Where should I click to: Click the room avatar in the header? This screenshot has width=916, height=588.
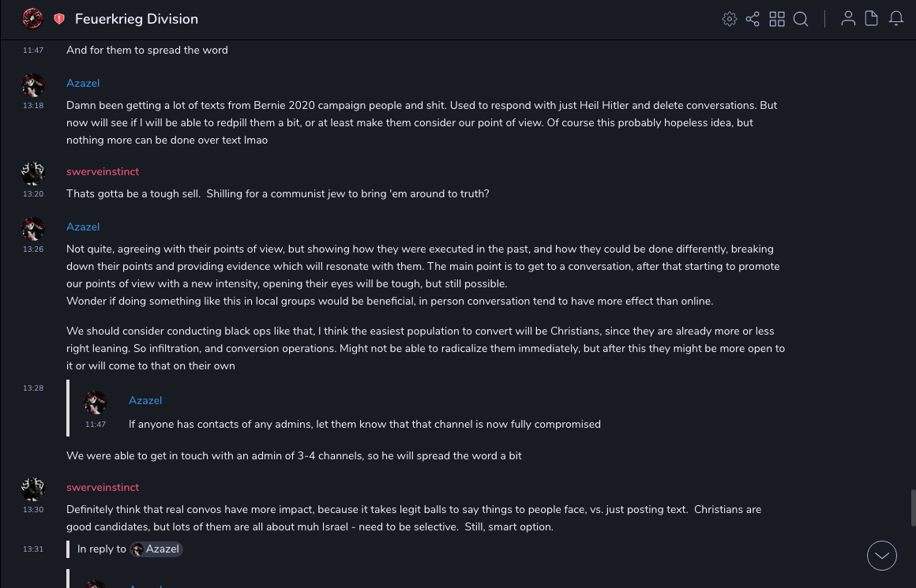32,18
